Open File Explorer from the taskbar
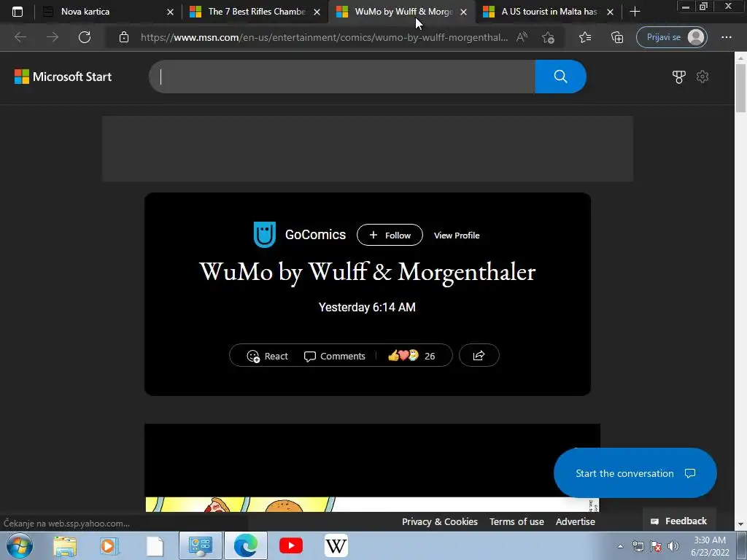 point(65,545)
